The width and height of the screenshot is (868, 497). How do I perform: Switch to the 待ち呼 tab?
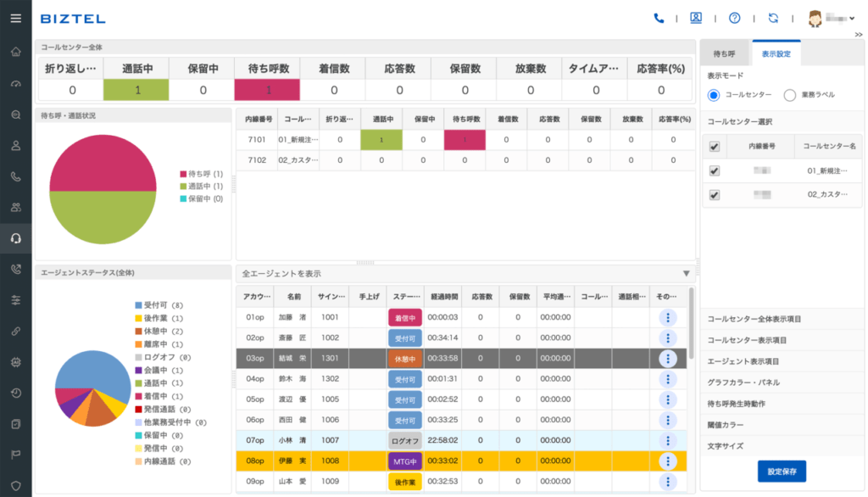click(724, 53)
